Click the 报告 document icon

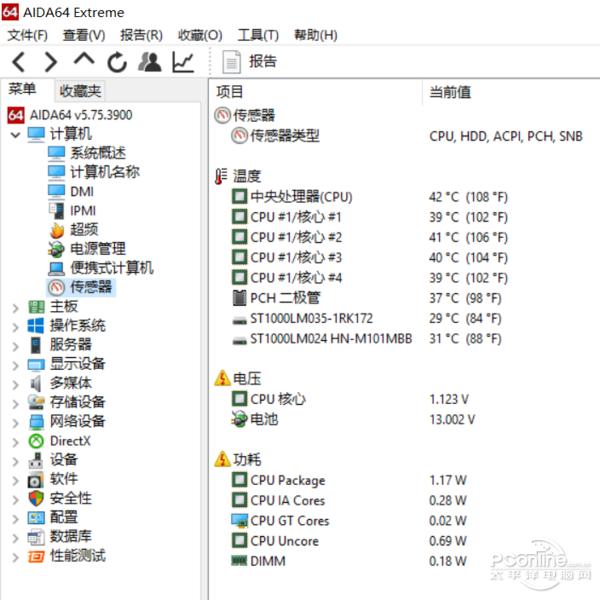pos(231,62)
